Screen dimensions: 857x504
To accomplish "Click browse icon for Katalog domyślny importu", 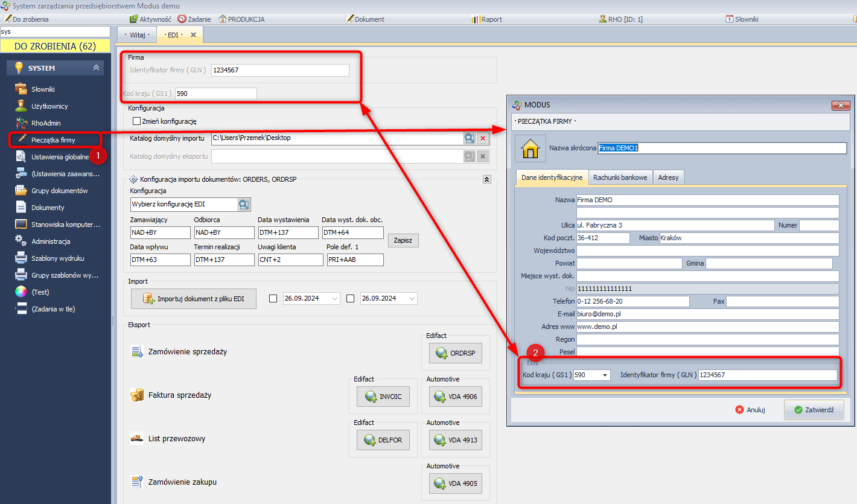I will [469, 138].
